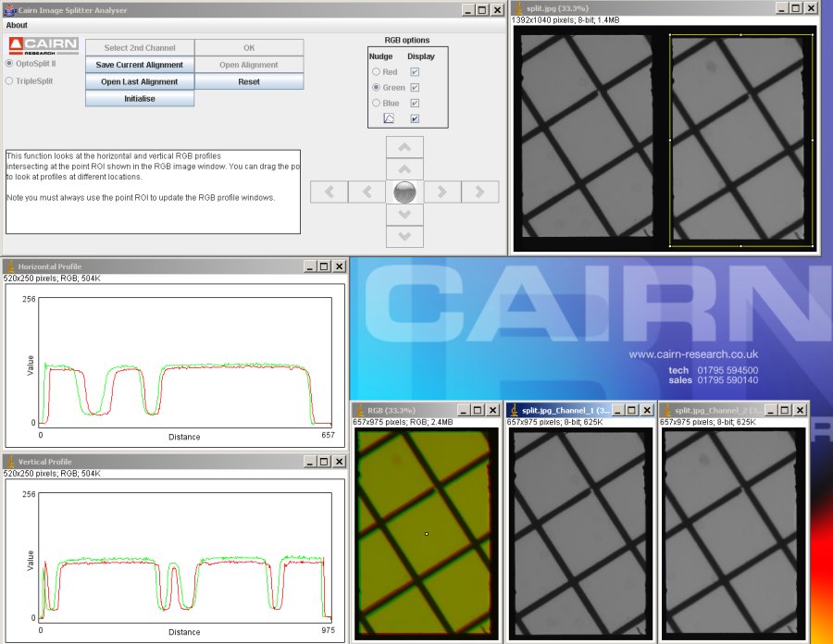Toggle the Green display checkbox
833x644 pixels.
click(x=415, y=87)
